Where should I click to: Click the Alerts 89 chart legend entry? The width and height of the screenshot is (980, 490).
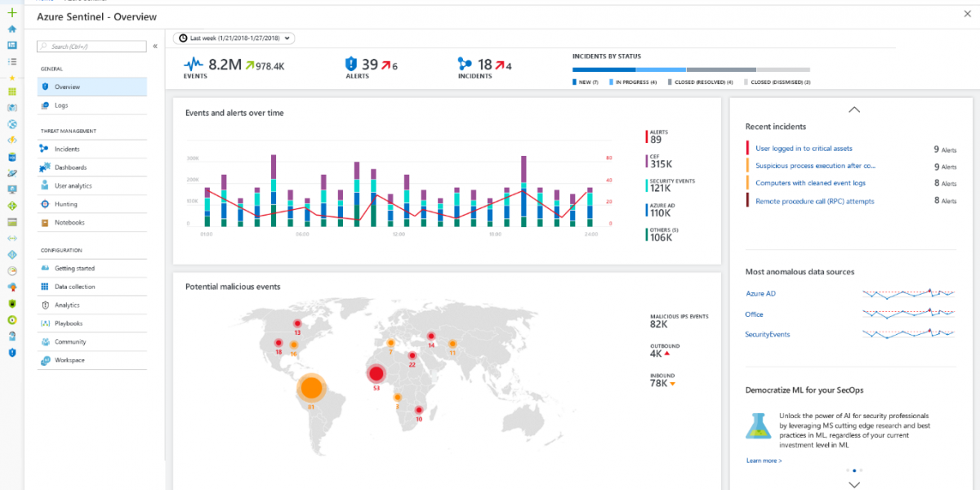[x=658, y=137]
